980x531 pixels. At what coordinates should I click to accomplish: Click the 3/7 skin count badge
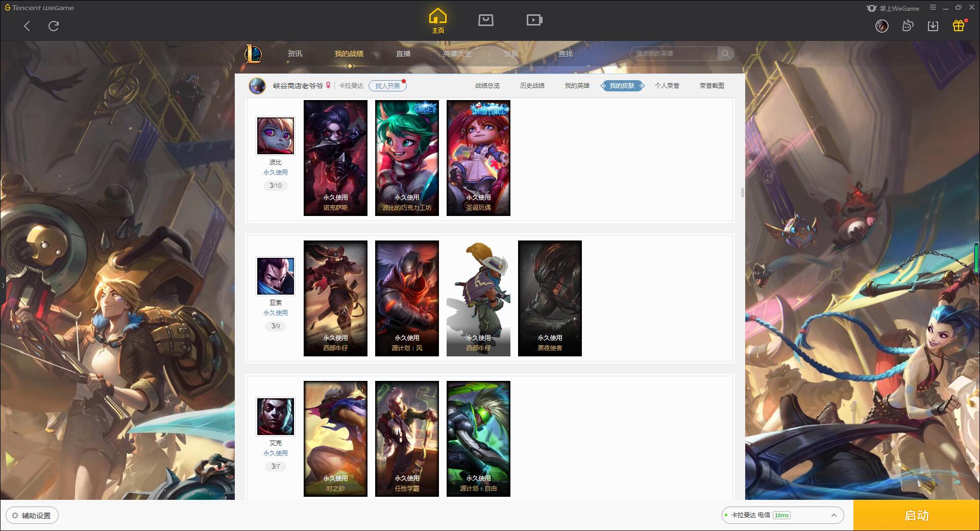276,466
